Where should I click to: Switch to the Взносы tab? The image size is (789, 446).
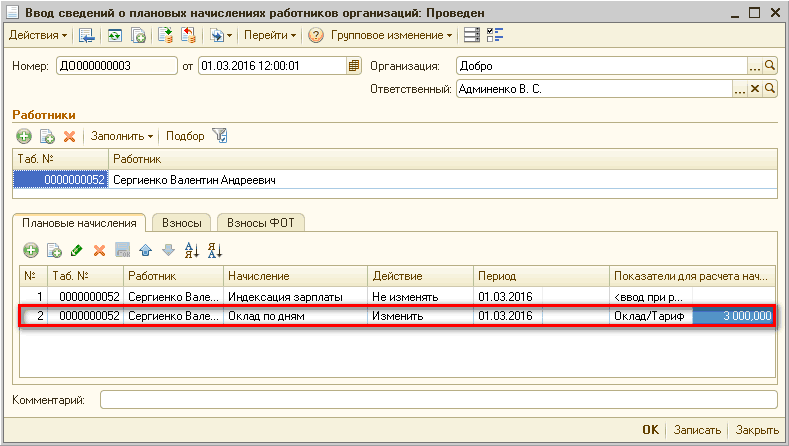click(x=181, y=223)
